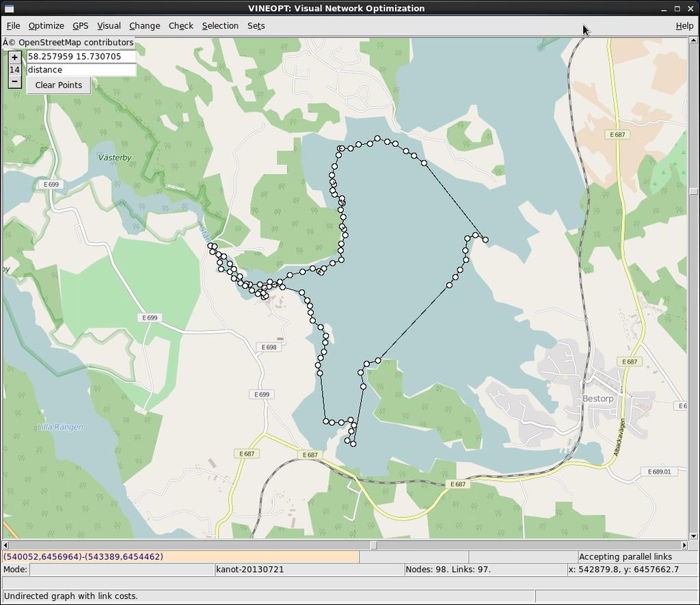Viewport: 700px width, 605px height.
Task: Click the kanot-20130721 file name status
Action: [308, 569]
